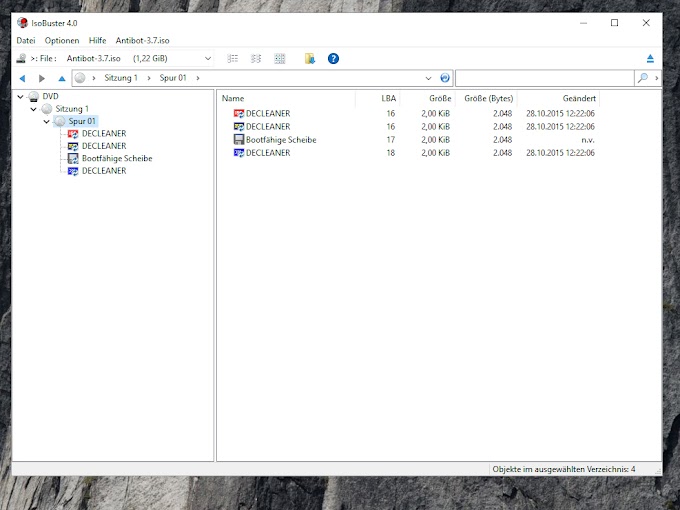Switch to details view icon in toolbar

pos(256,59)
